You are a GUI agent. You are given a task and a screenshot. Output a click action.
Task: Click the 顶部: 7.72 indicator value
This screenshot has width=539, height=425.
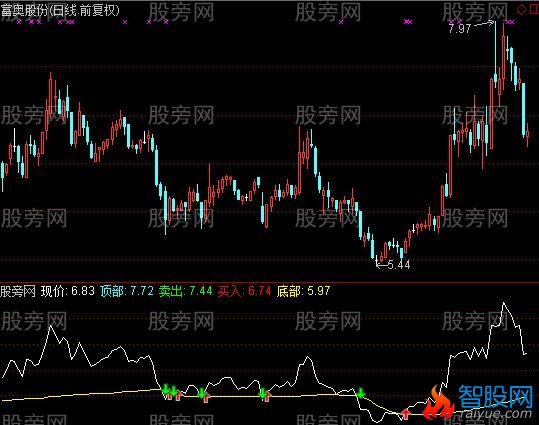pyautogui.click(x=127, y=291)
